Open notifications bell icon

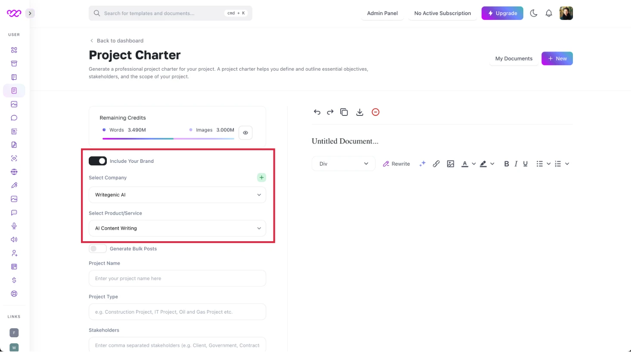pos(549,13)
